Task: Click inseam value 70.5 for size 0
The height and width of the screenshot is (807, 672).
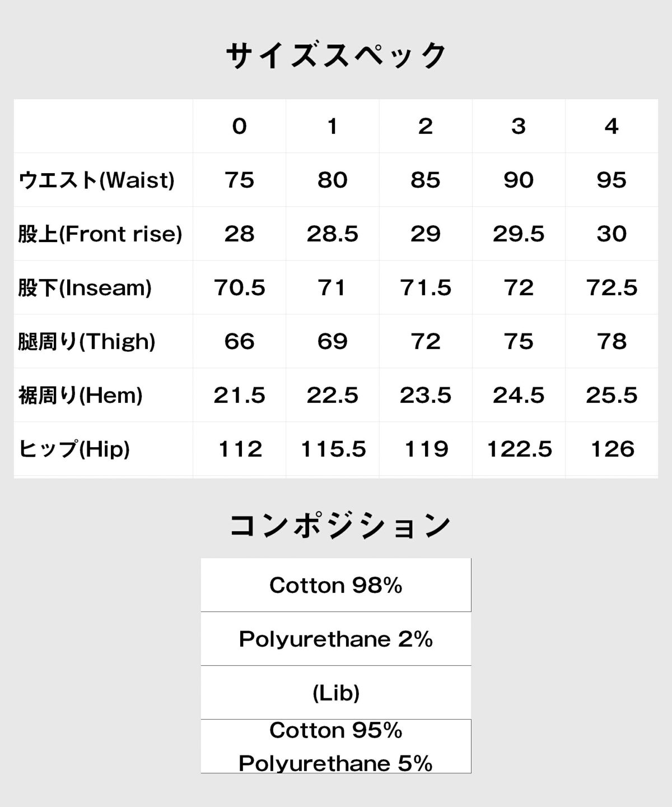Action: [239, 287]
